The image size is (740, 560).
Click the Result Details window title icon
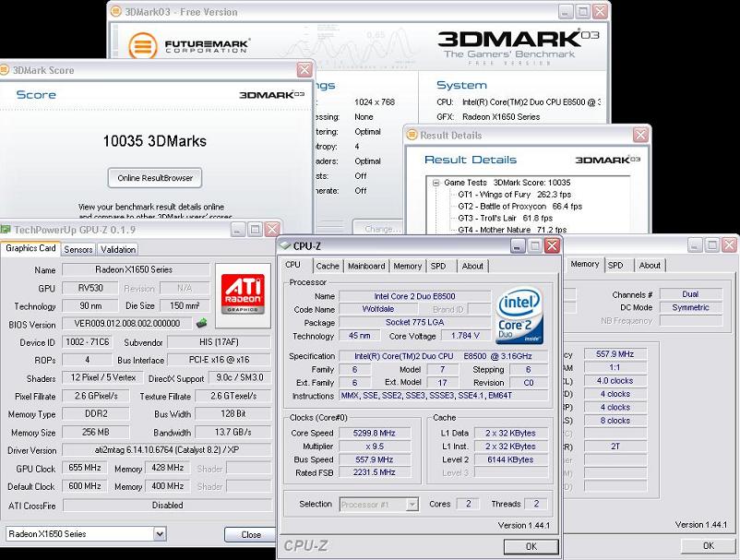(x=412, y=135)
